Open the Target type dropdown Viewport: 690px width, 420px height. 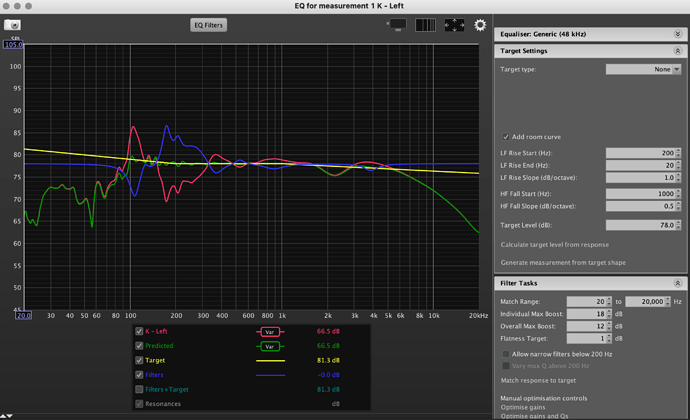tap(643, 69)
